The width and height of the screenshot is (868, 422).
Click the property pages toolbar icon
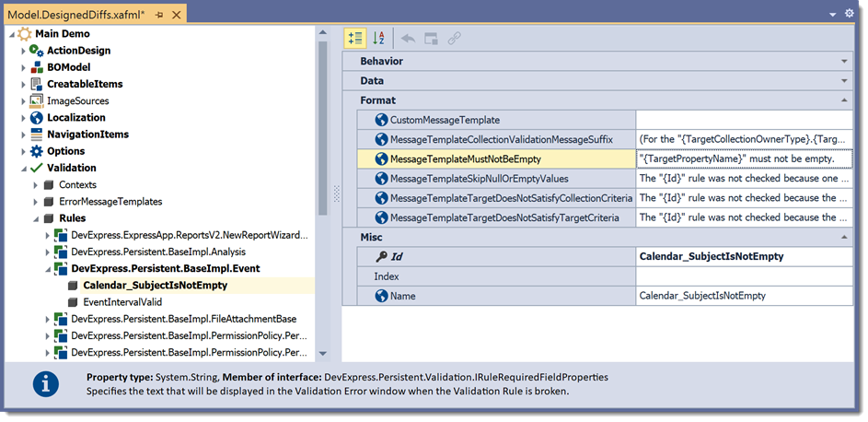[x=431, y=38]
